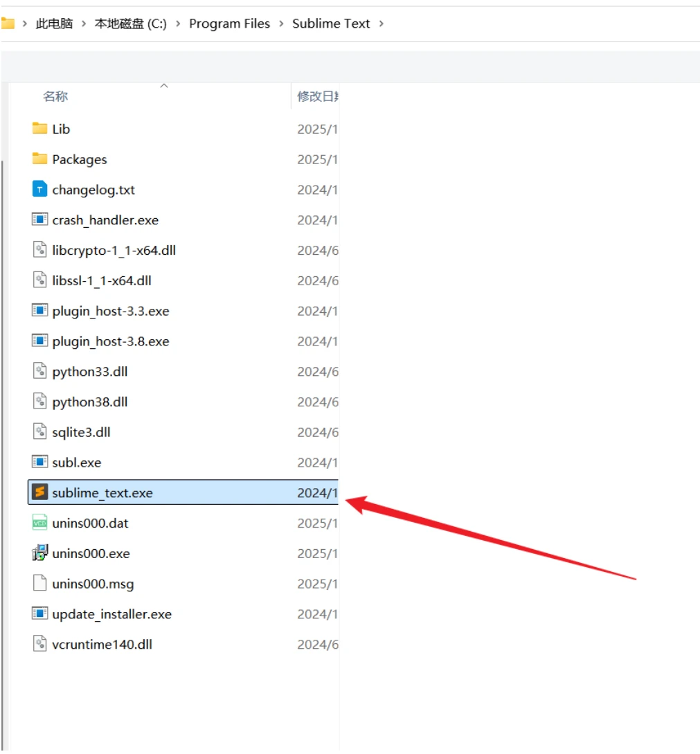The width and height of the screenshot is (700, 754).
Task: Click the unins000.dat file icon
Action: (39, 522)
